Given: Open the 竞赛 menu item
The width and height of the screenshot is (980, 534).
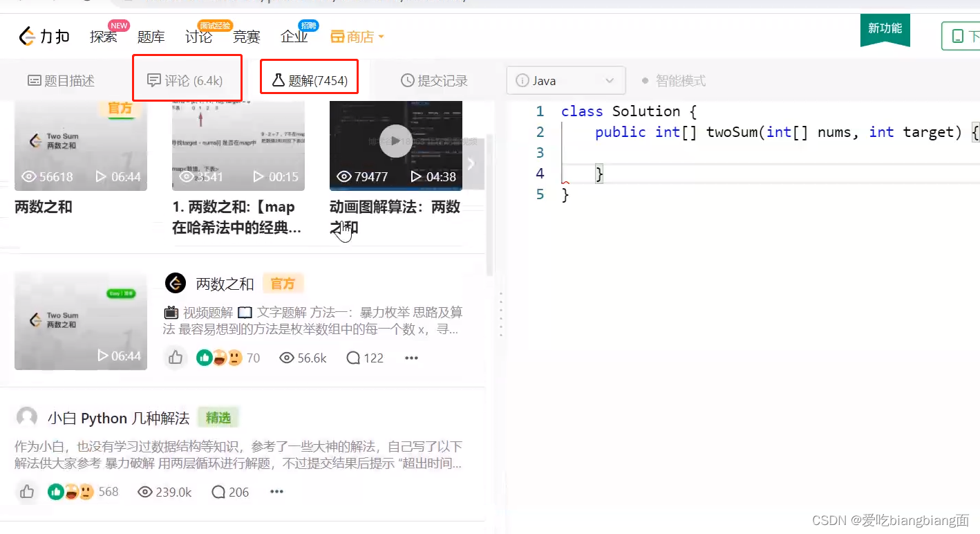Looking at the screenshot, I should (x=247, y=37).
